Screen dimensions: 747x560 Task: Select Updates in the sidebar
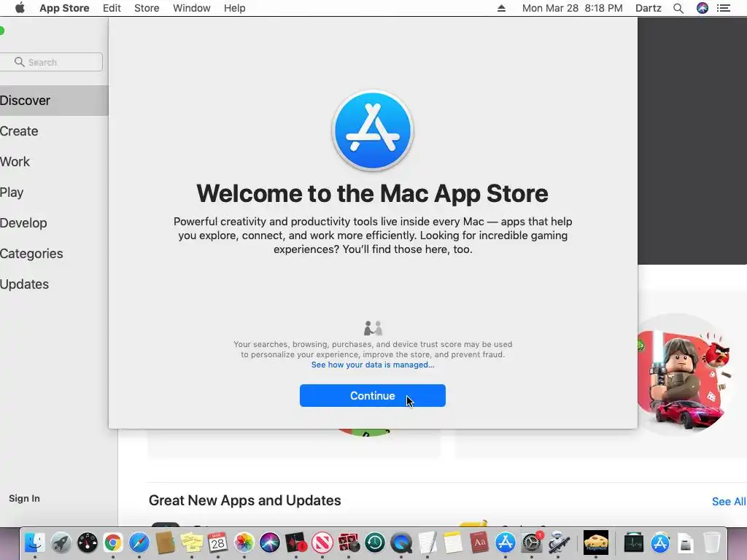click(x=24, y=284)
